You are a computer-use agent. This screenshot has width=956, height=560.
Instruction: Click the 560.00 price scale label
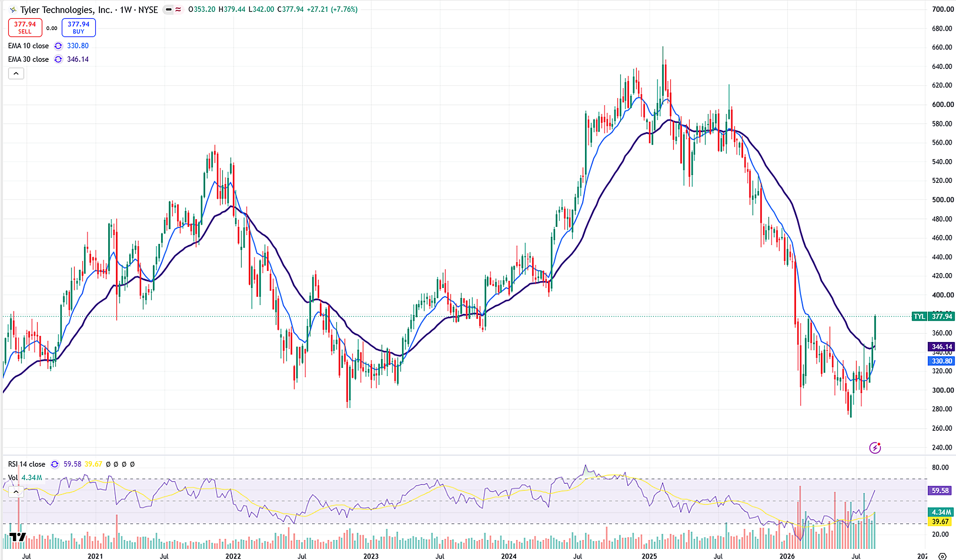click(x=942, y=142)
